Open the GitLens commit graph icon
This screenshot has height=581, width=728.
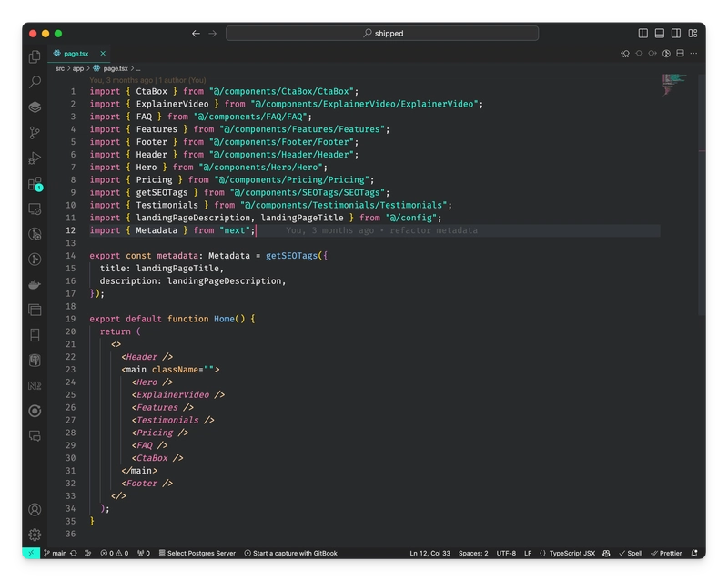coord(35,260)
